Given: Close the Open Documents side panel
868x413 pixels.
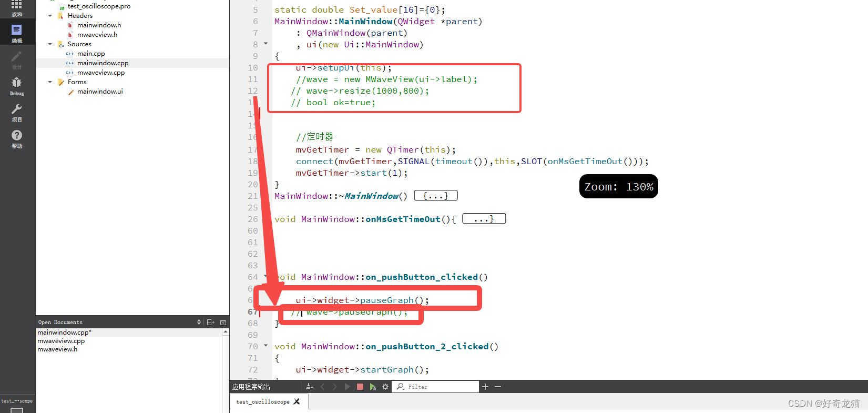Looking at the screenshot, I should pyautogui.click(x=223, y=322).
